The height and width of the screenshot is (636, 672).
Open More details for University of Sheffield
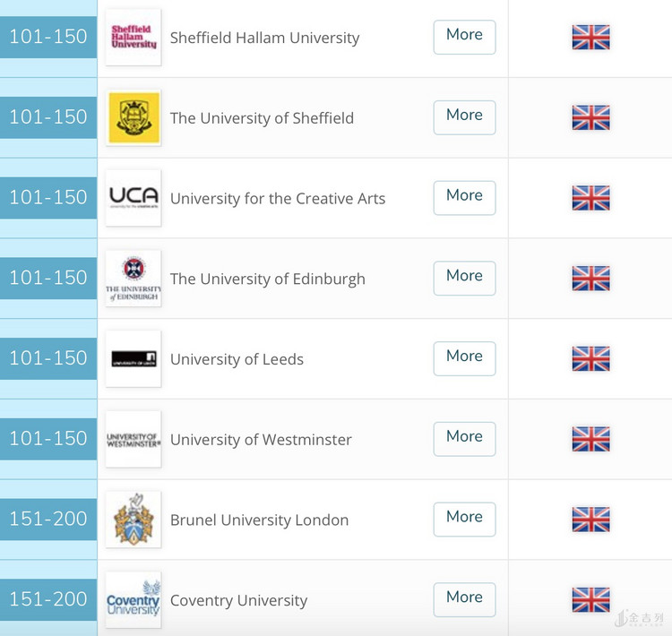(x=464, y=117)
